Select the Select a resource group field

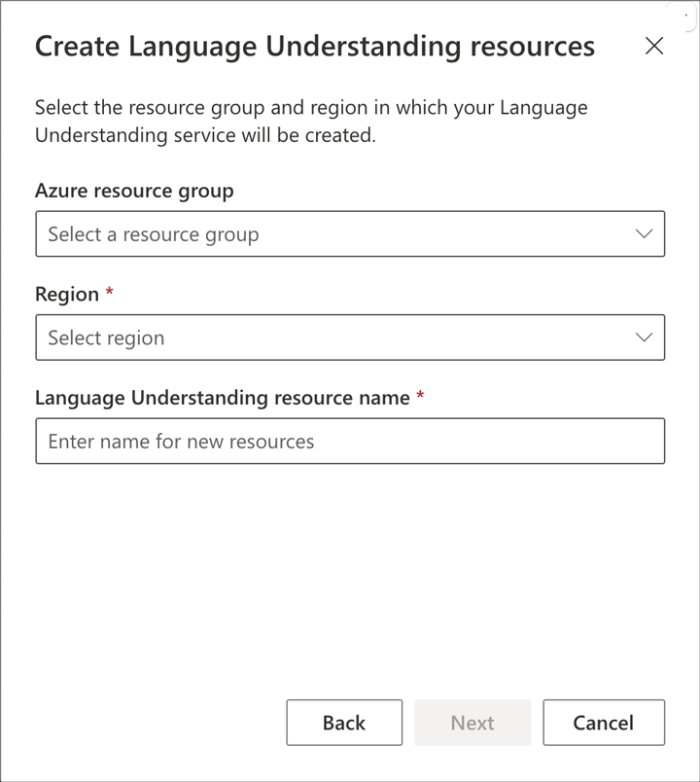pyautogui.click(x=292, y=233)
